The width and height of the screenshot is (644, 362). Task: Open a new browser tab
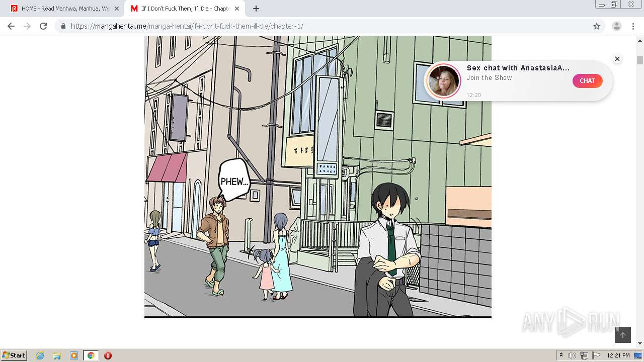tap(256, 9)
